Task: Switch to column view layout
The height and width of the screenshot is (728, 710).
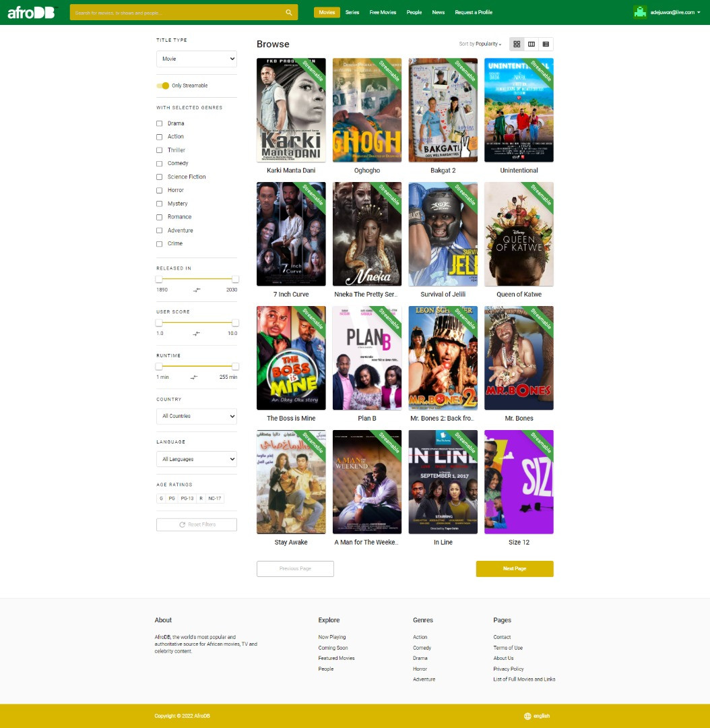Action: pyautogui.click(x=531, y=44)
